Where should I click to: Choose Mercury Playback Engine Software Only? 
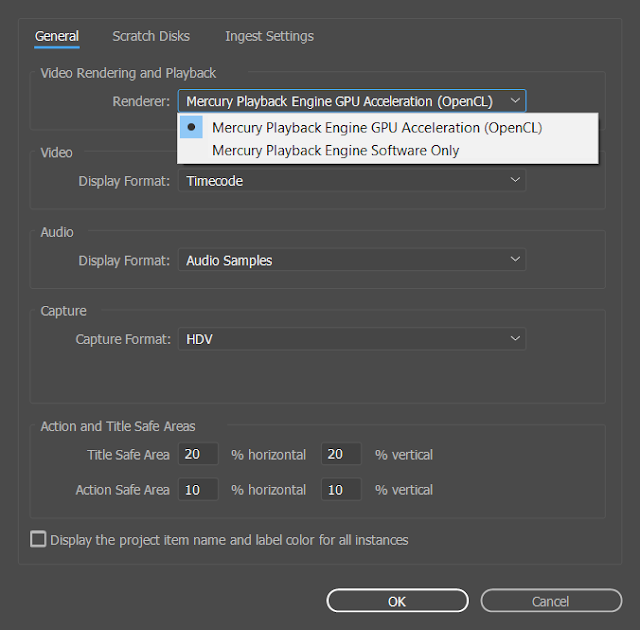tap(388, 151)
